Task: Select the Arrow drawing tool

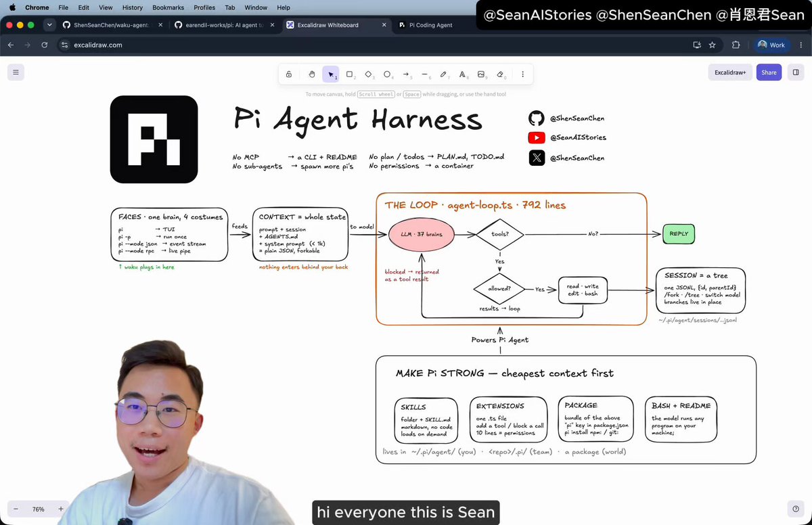Action: pyautogui.click(x=407, y=74)
